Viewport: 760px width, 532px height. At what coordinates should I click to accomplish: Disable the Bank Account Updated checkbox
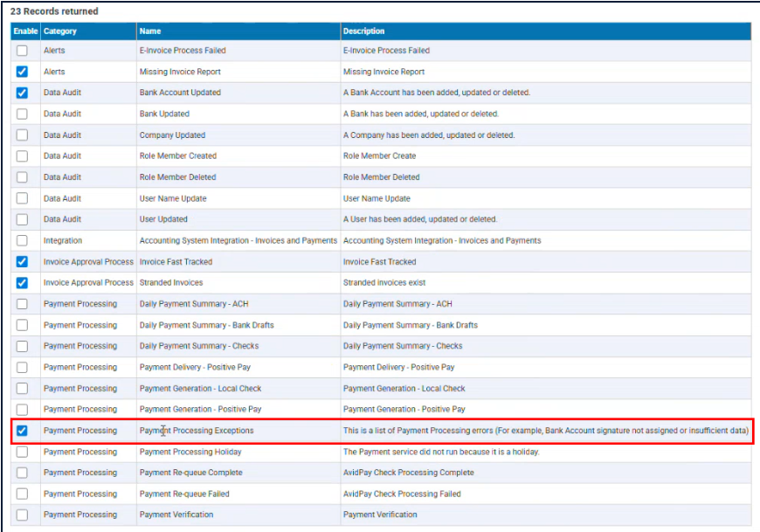tap(22, 93)
